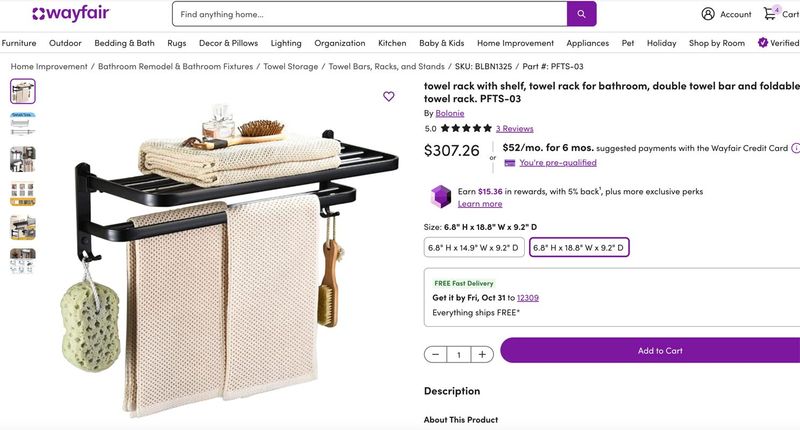
Task: Open the Furniture menu
Action: (x=19, y=43)
